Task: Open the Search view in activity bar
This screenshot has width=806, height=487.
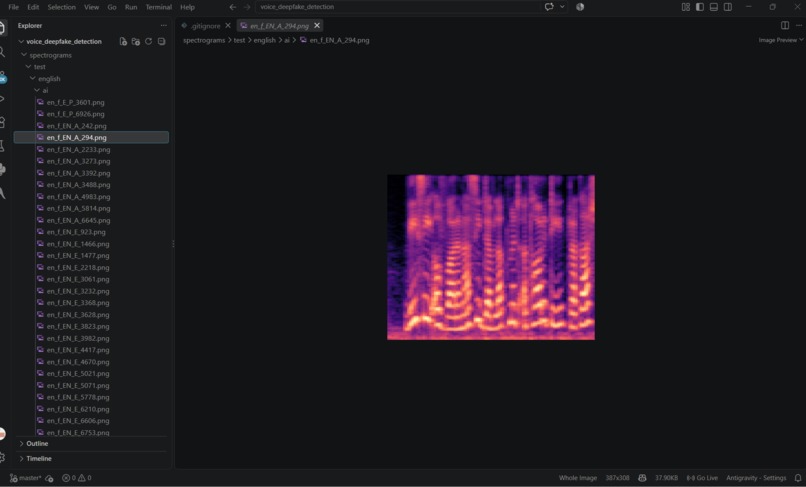Action: click(x=3, y=52)
